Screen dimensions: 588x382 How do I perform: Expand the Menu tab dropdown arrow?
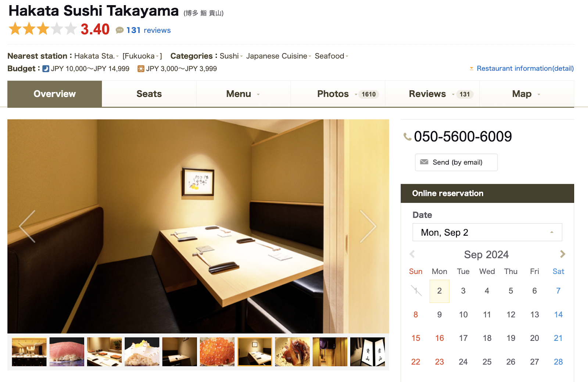[x=258, y=94]
